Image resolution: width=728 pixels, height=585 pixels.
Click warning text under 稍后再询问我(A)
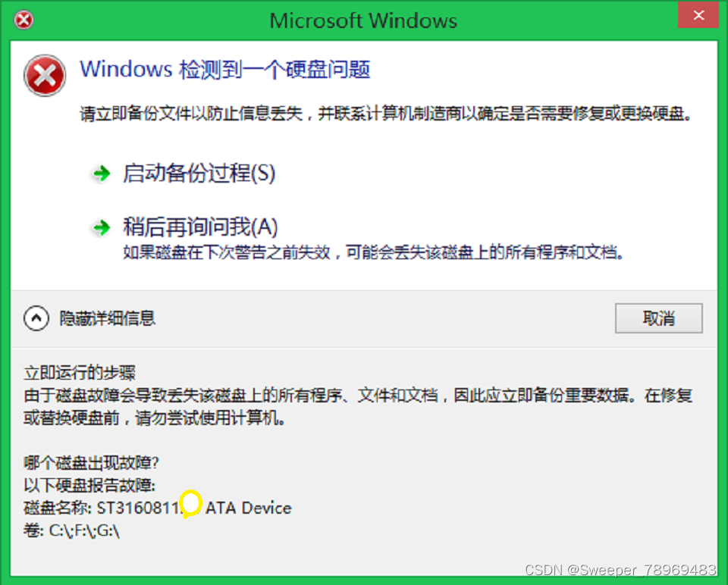point(373,252)
